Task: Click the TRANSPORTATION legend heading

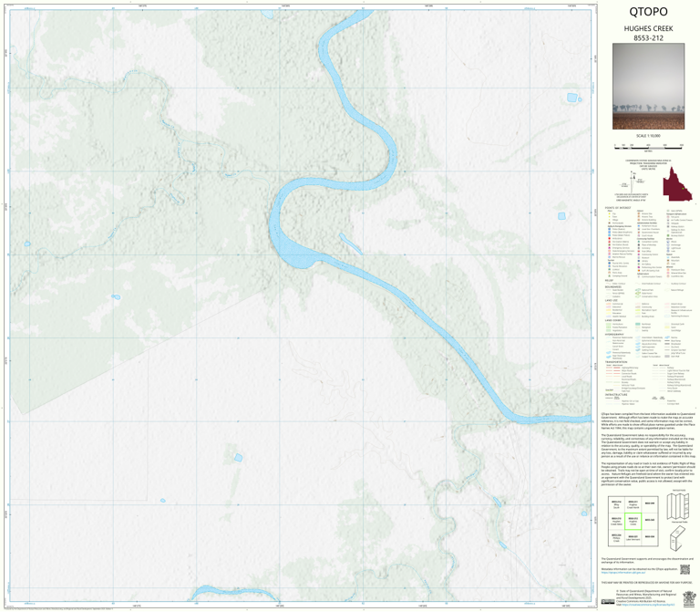Action: 616,362
